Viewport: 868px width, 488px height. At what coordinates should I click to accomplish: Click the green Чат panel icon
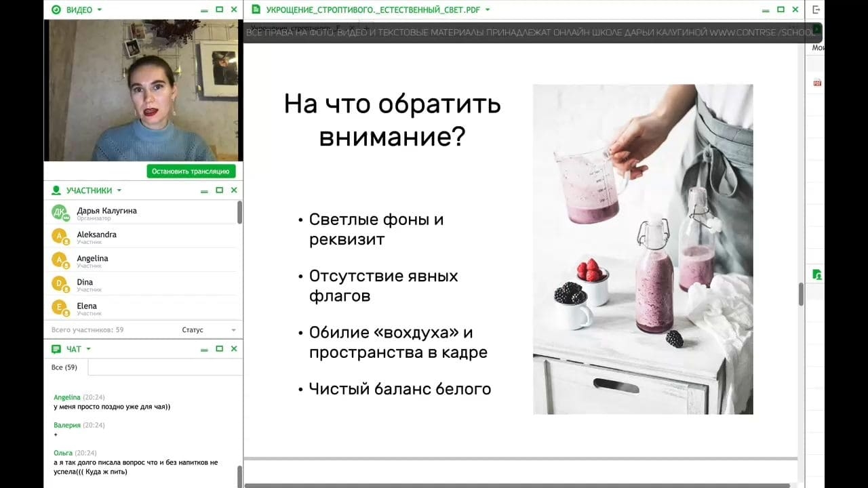point(56,349)
